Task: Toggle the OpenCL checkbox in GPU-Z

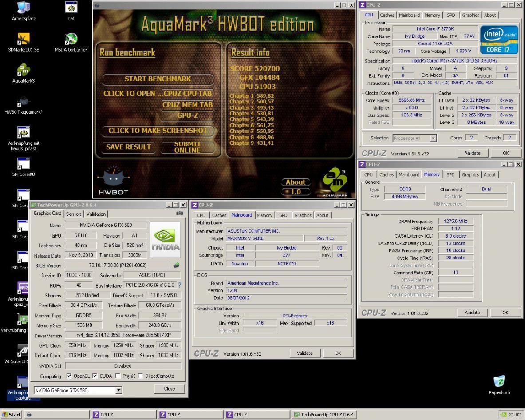Action: point(69,376)
